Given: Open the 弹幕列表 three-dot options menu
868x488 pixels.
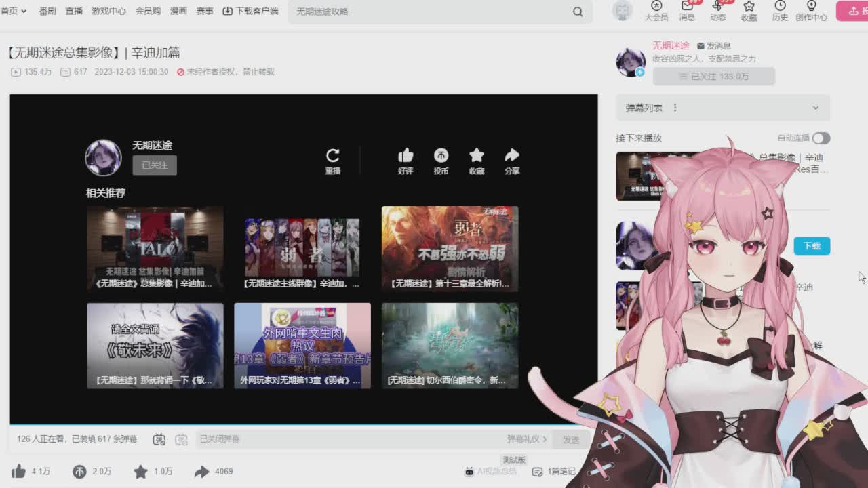Looking at the screenshot, I should 675,108.
